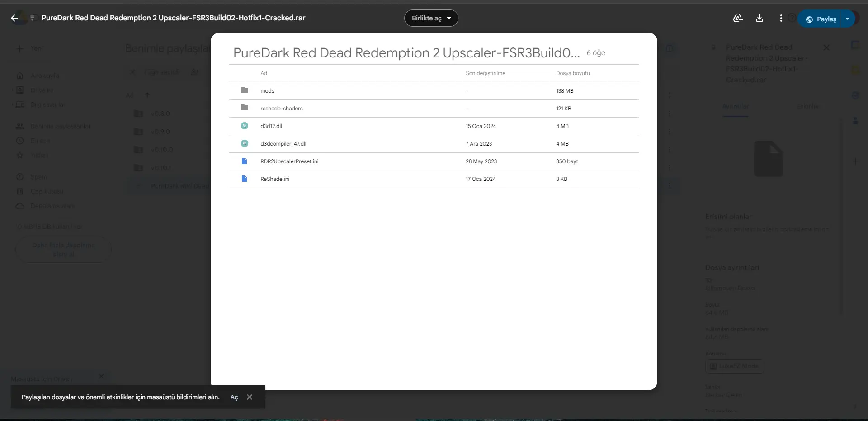The height and width of the screenshot is (421, 868).
Task: Click the Paylaş share button
Action: tap(821, 19)
